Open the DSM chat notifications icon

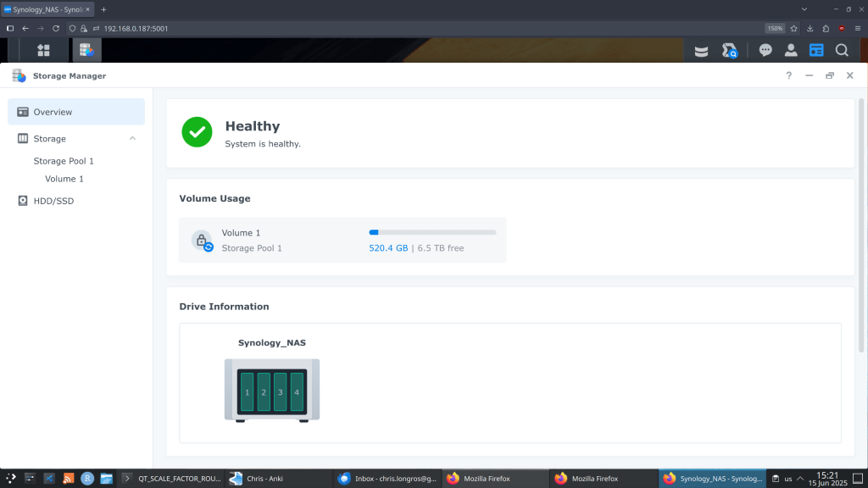click(x=765, y=50)
